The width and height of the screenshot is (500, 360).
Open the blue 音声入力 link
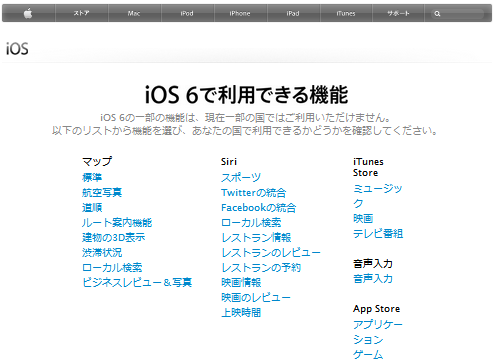point(373,279)
